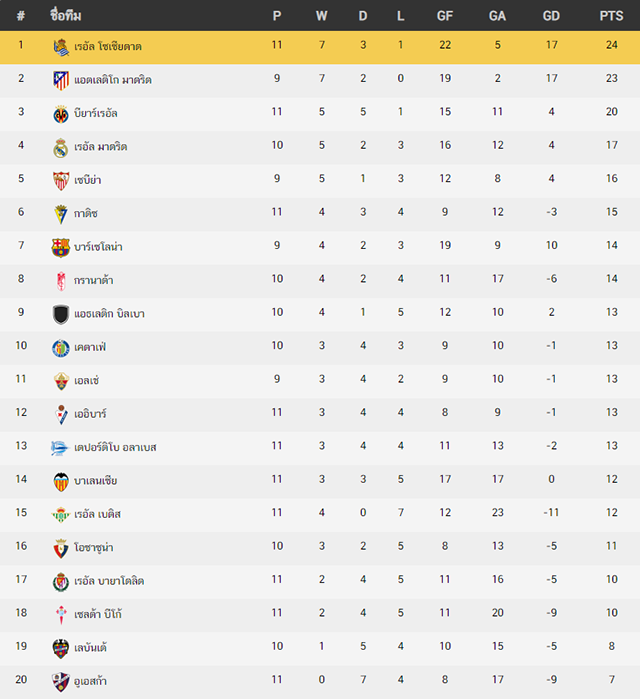Click the Atletico Madrid crest icon
The width and height of the screenshot is (640, 699).
(x=61, y=80)
